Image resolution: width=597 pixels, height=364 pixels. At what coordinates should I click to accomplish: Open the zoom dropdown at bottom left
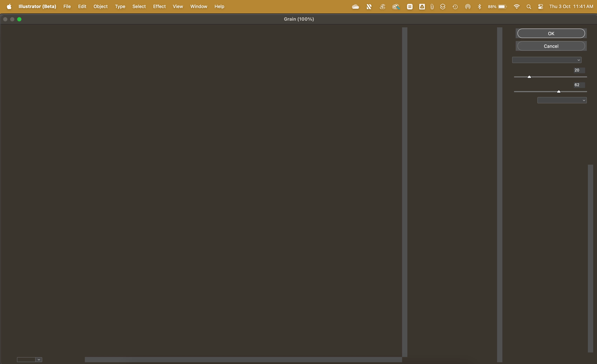coord(39,359)
